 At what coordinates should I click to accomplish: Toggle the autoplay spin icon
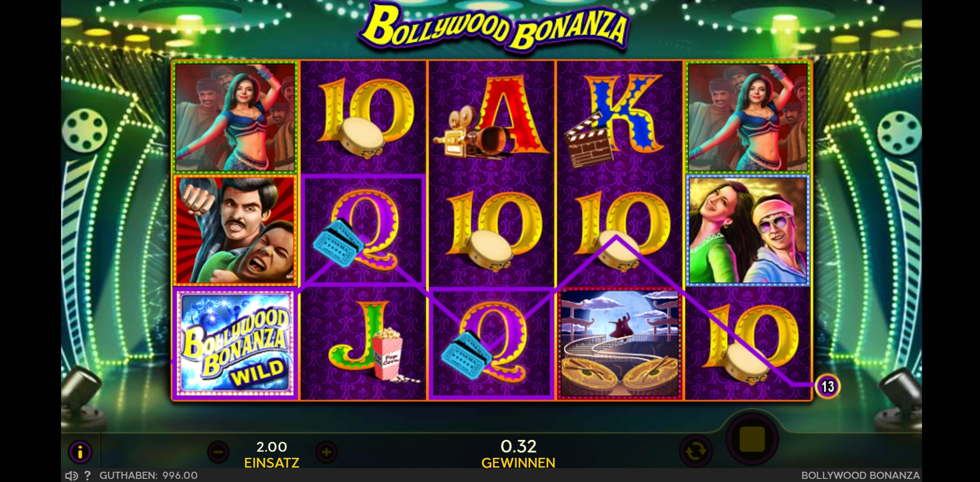pyautogui.click(x=696, y=451)
